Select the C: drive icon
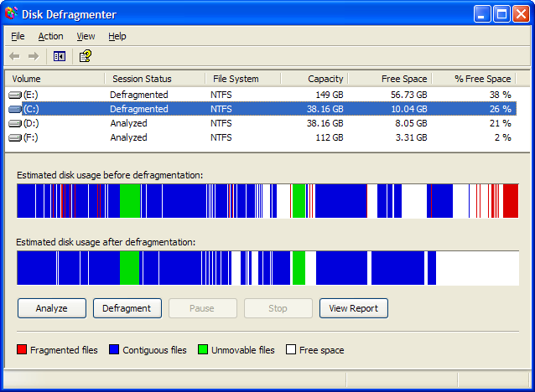The height and width of the screenshot is (392, 535). (15, 109)
